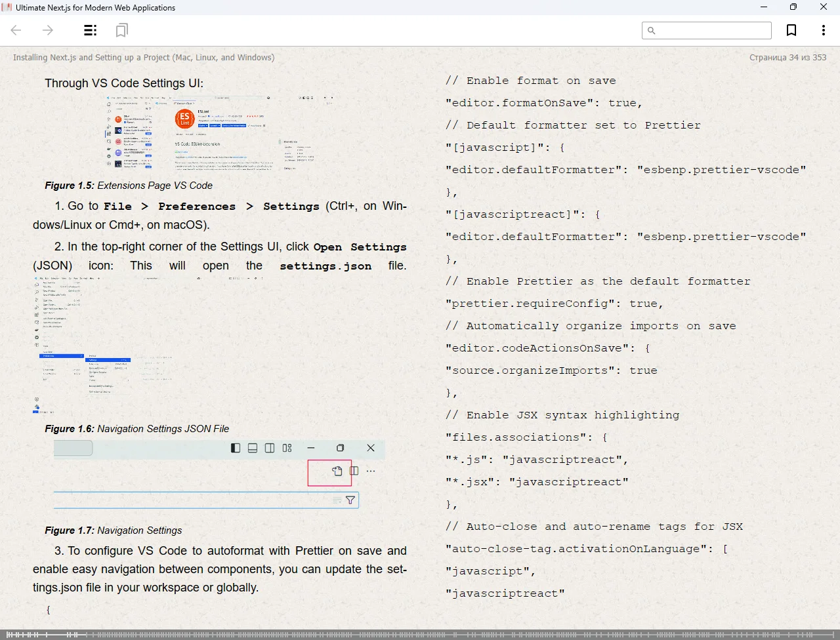Click the primary sidebar toggle icon in Figure 1.7
Screen dimensions: 840x640
pyautogui.click(x=236, y=448)
